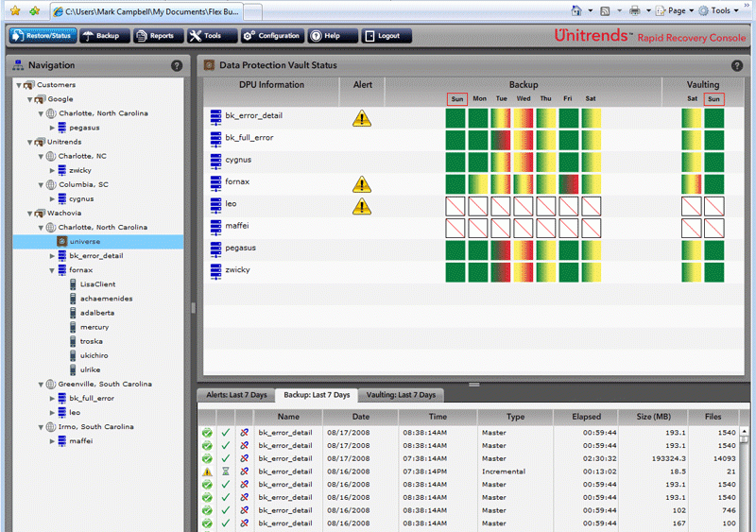The height and width of the screenshot is (532, 756).
Task: Click the Add to Favorites icon
Action: click(x=35, y=10)
